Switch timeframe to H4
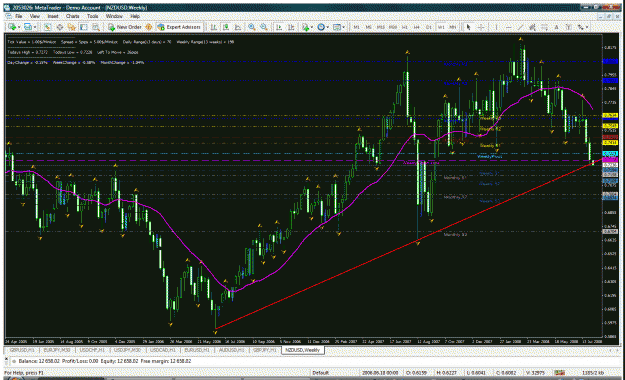625x380 pixels. tap(417, 27)
